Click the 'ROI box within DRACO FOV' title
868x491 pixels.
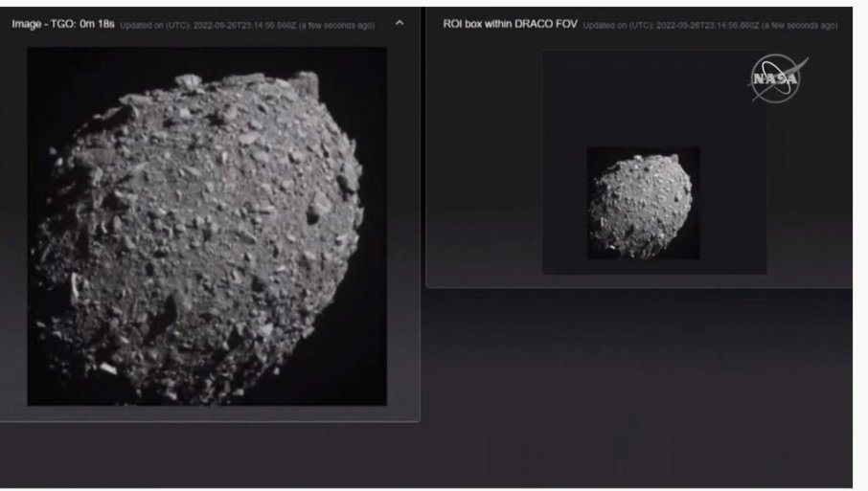tap(509, 25)
